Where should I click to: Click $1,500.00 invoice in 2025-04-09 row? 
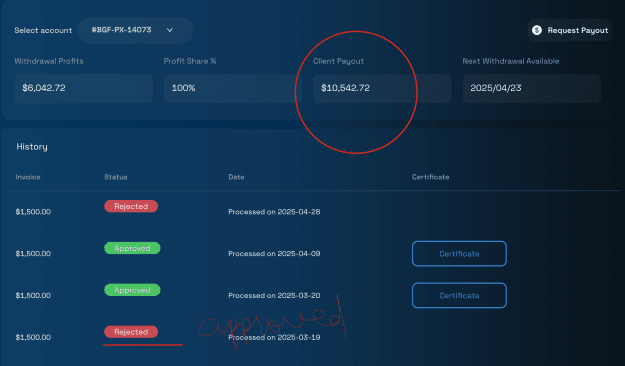click(33, 254)
